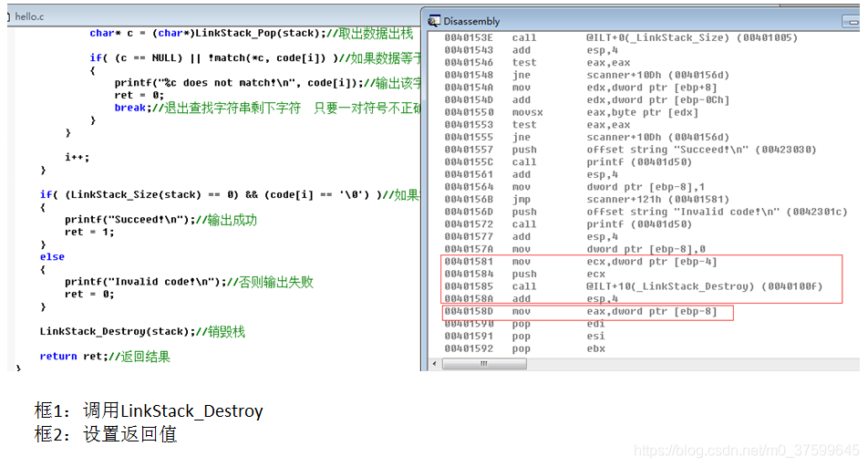Click the Disassembly window icon

click(435, 21)
